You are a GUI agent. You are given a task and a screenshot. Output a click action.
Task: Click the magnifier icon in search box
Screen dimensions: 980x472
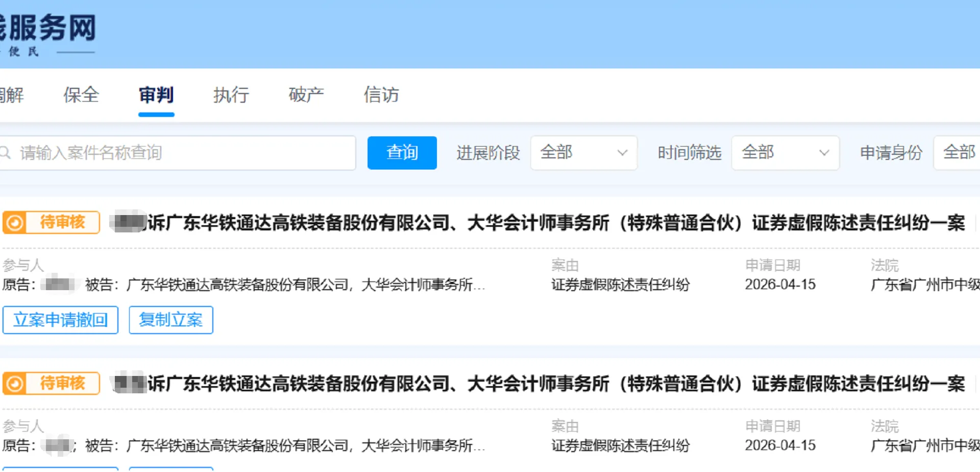point(5,153)
